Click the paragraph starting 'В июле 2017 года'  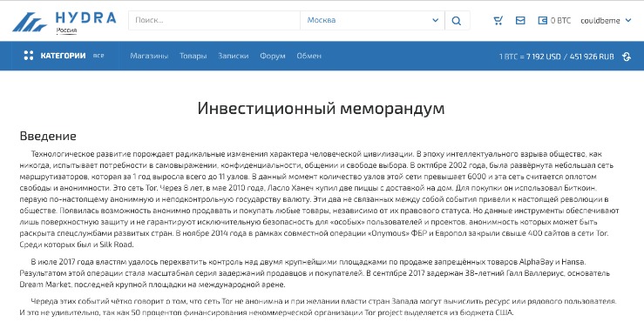click(315, 273)
